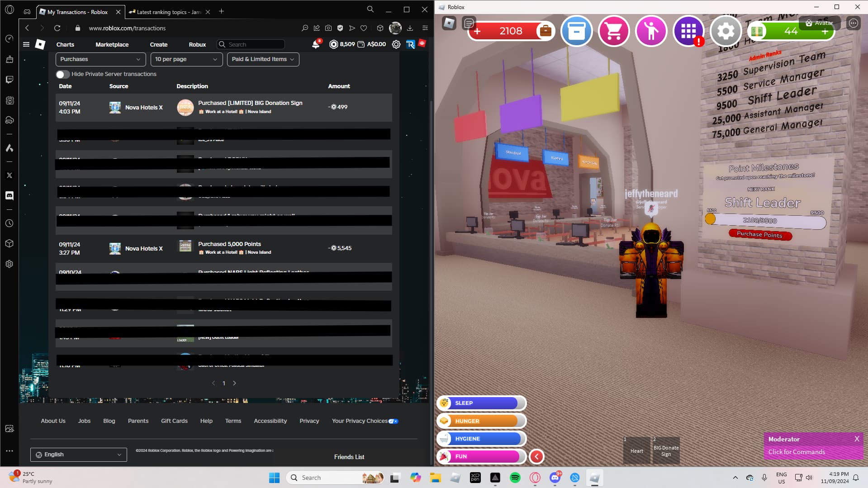Image resolution: width=868 pixels, height=488 pixels.
Task: Add cash with the green plus icon
Action: [x=825, y=31]
